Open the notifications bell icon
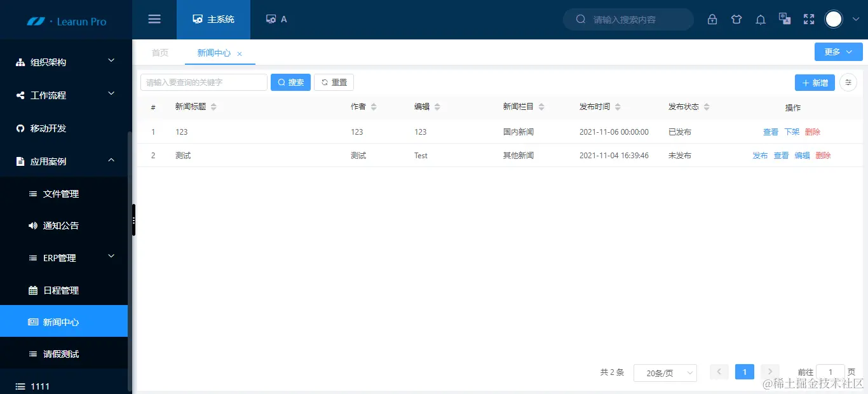 point(761,19)
